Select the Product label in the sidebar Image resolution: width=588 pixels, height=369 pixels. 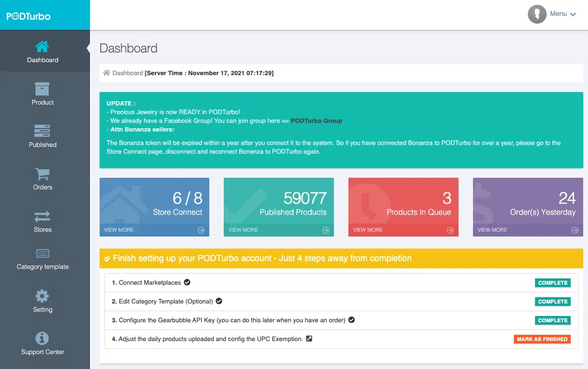tap(43, 103)
